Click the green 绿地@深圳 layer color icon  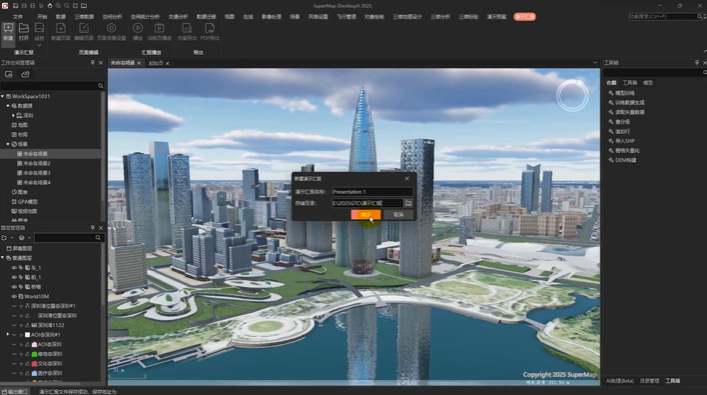[34, 354]
